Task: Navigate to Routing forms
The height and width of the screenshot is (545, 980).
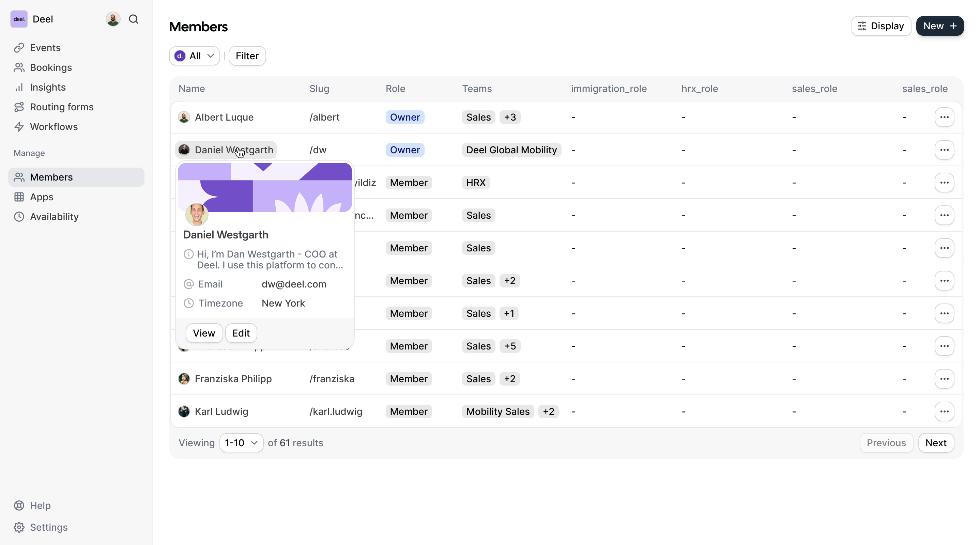Action: pos(62,107)
